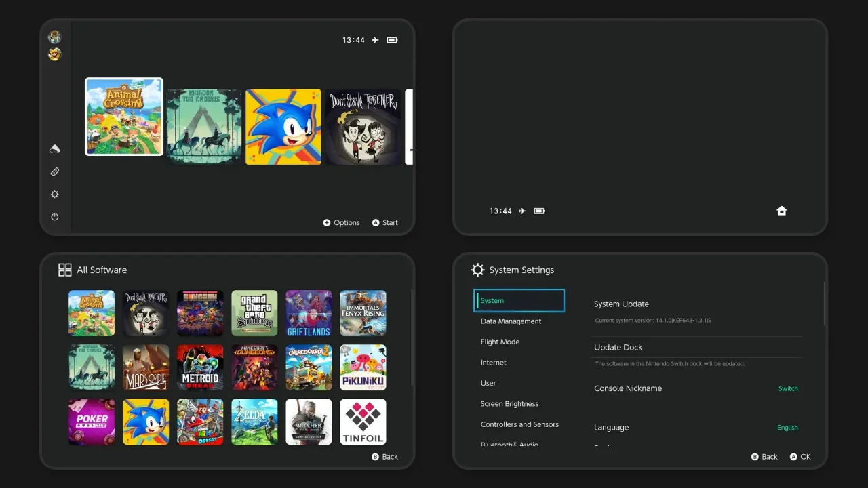868x488 pixels.
Task: Click OK in System Settings
Action: 800,457
